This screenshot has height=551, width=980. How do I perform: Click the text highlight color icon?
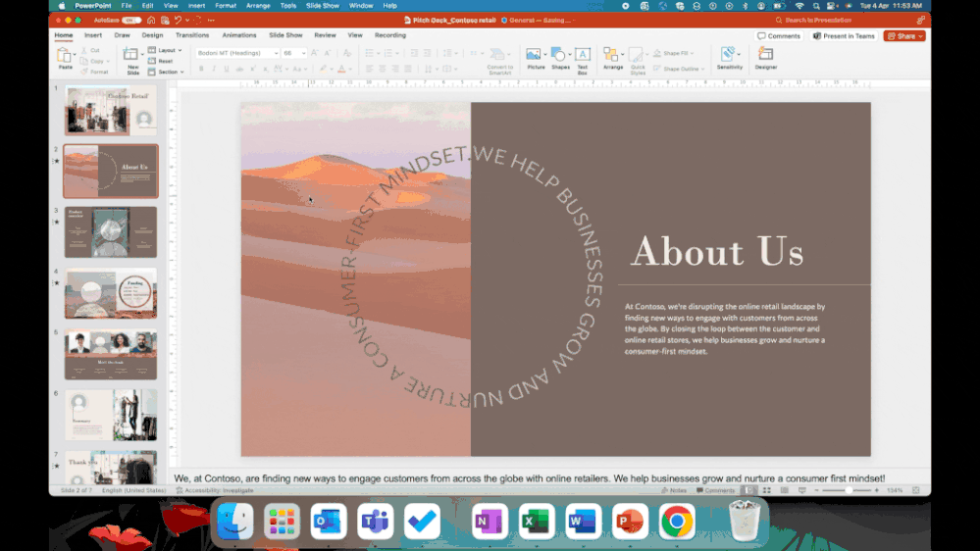(323, 69)
